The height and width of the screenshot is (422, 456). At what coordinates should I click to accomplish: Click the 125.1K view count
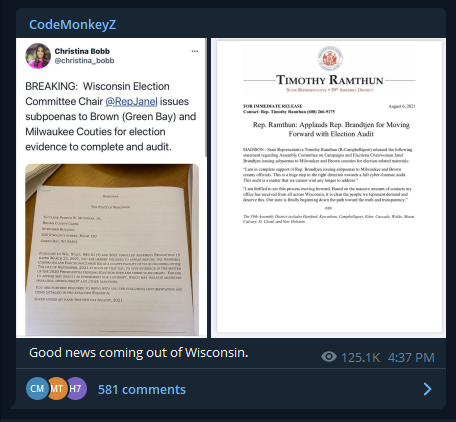click(360, 358)
